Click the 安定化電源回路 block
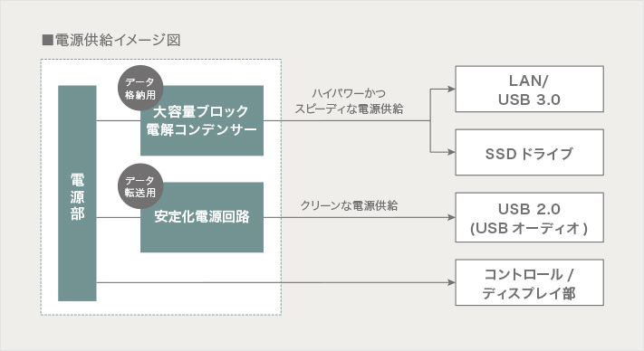The image size is (644, 351). tap(202, 217)
